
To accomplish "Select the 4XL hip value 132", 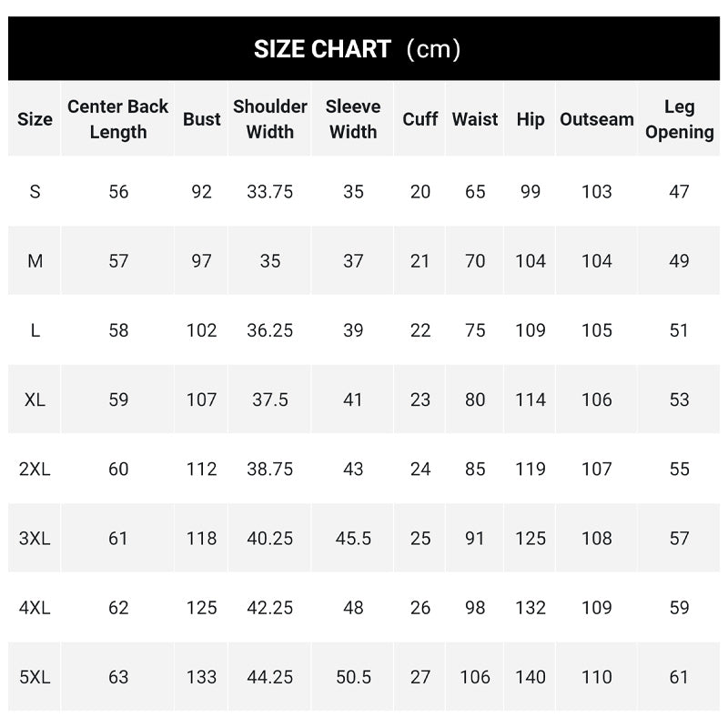I will [x=531, y=608].
